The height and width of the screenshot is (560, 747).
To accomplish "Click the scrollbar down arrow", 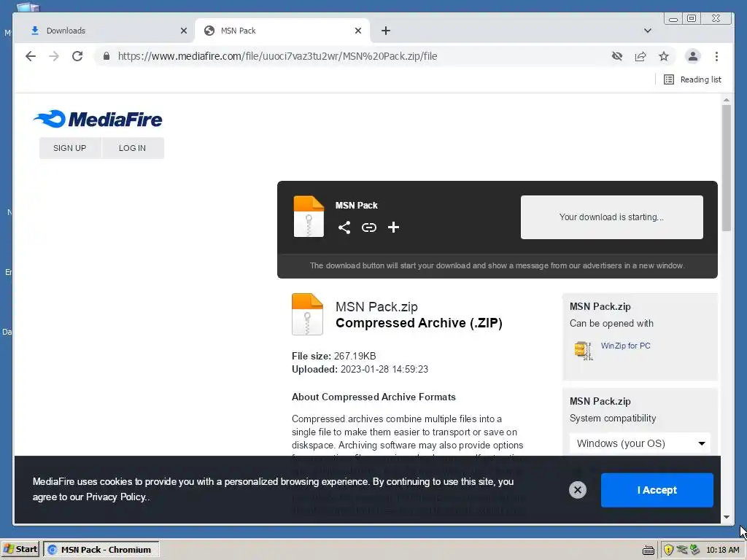I will tap(726, 517).
